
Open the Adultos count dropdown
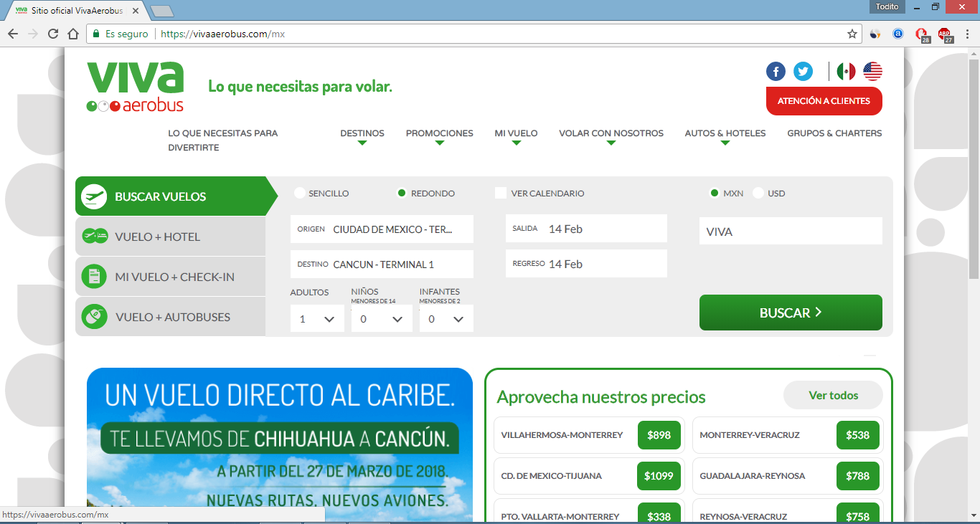317,319
